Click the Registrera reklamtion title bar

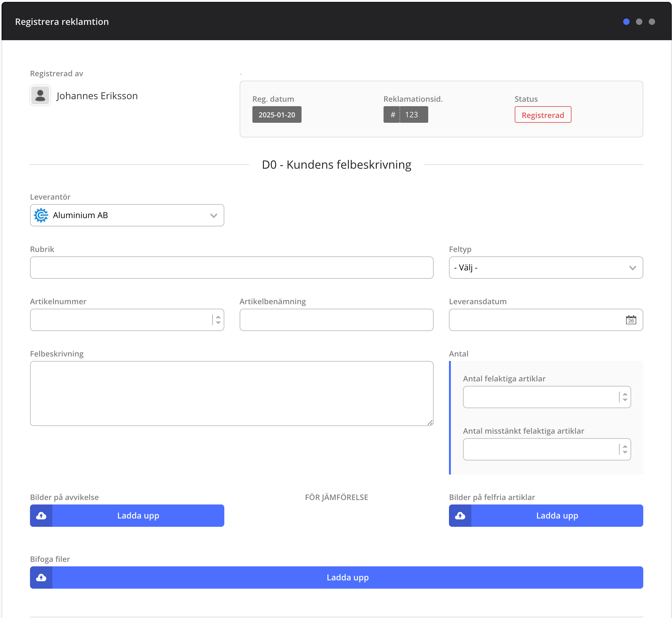[x=62, y=21]
